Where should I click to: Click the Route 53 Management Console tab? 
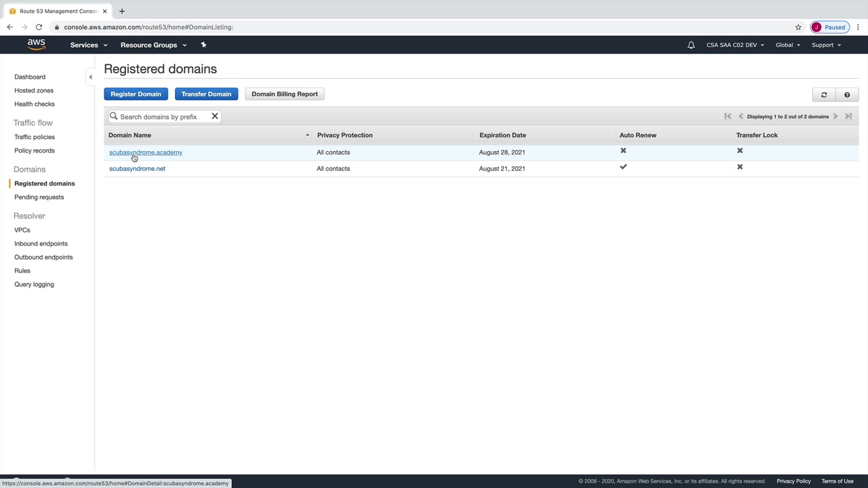point(58,11)
